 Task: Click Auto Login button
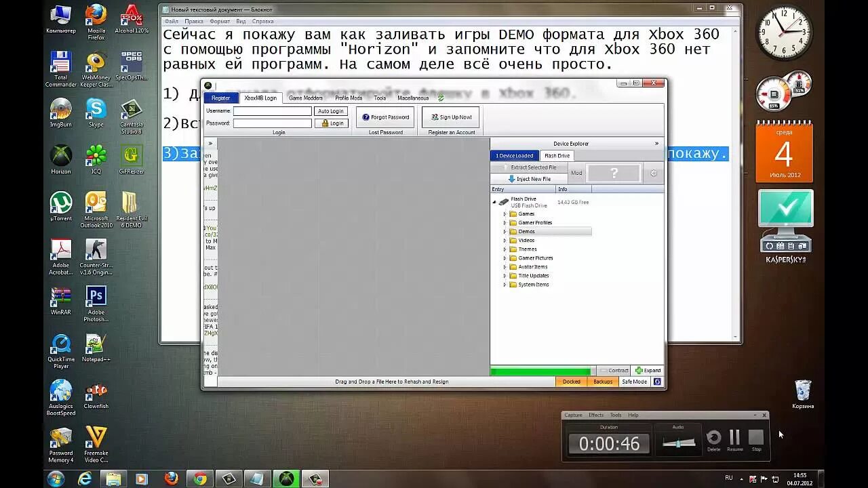331,111
